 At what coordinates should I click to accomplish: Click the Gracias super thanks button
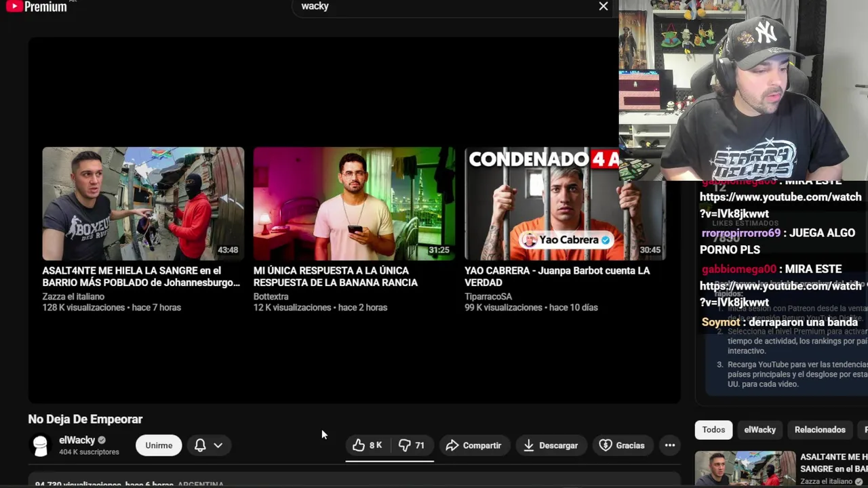[622, 445]
